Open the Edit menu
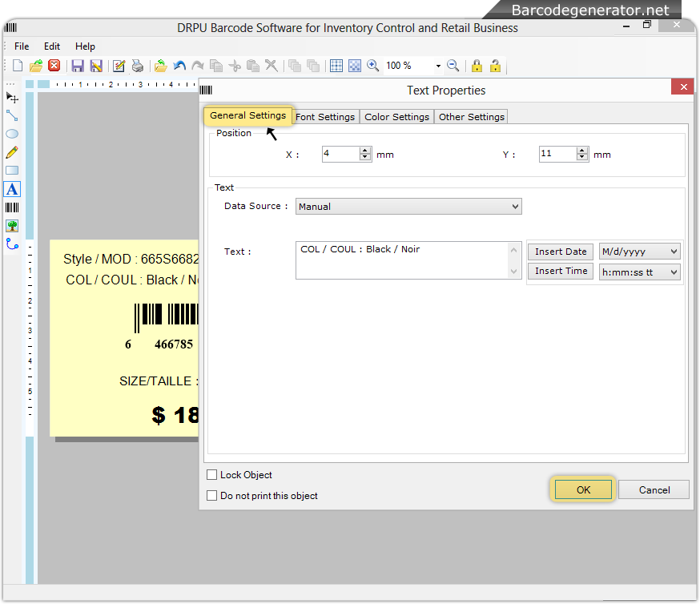Image resolution: width=700 pixels, height=604 pixels. pyautogui.click(x=52, y=46)
